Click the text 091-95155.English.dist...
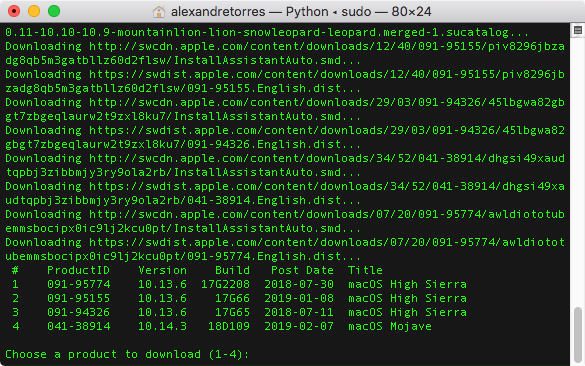This screenshot has width=585, height=366. [264, 88]
